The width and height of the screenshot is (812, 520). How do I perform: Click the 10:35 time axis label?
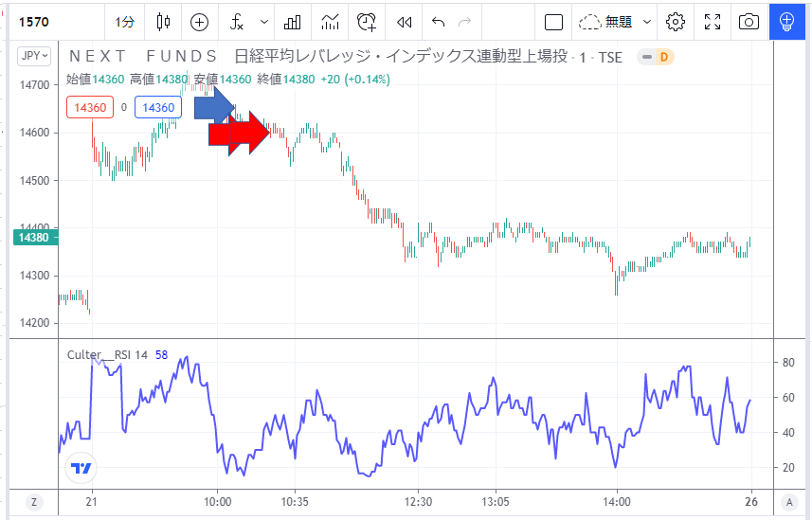pyautogui.click(x=295, y=502)
